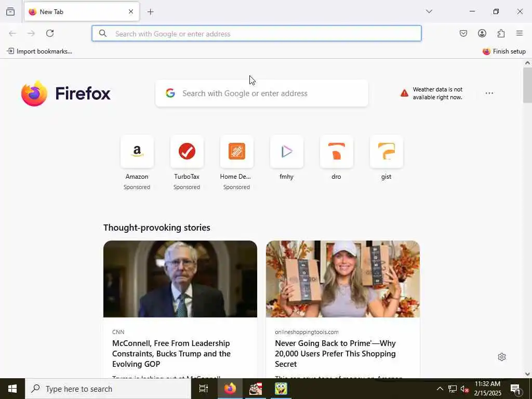Click the page scrollbar up arrow
The height and width of the screenshot is (399, 532).
(x=527, y=63)
